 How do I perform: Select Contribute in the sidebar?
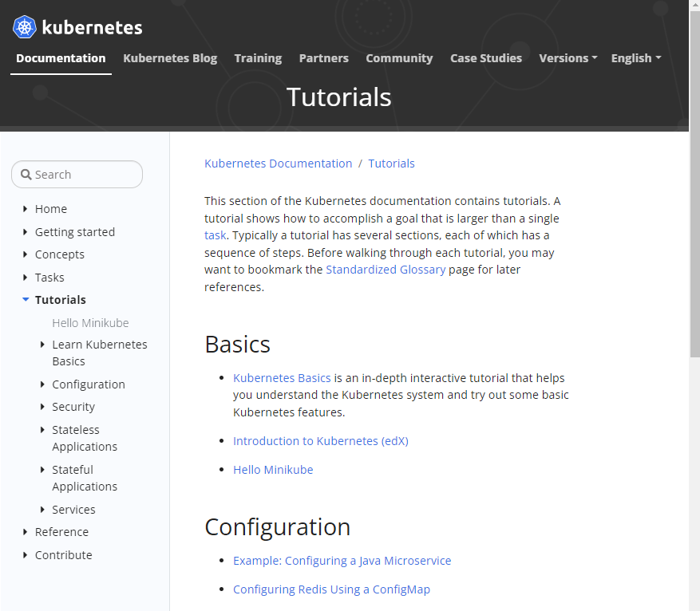63,555
